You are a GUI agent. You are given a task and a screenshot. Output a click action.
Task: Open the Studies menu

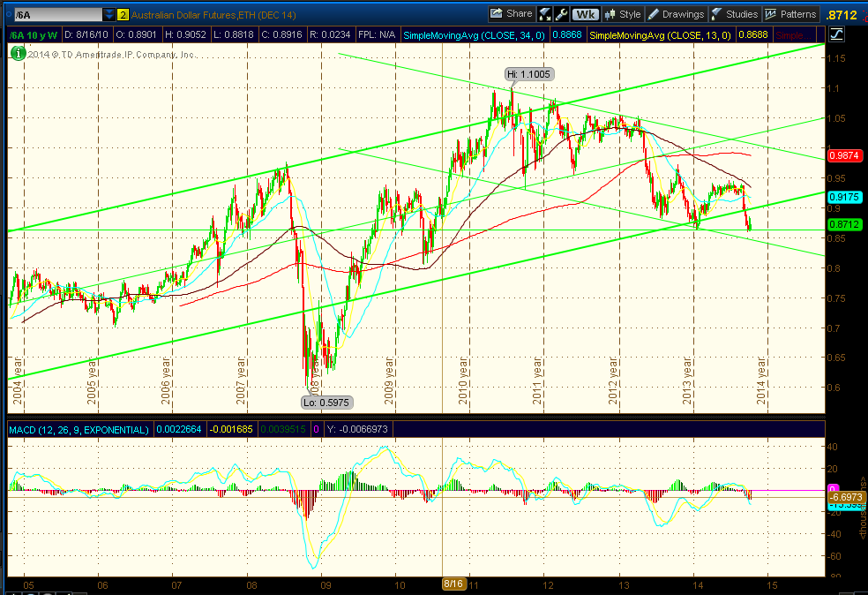(x=735, y=14)
